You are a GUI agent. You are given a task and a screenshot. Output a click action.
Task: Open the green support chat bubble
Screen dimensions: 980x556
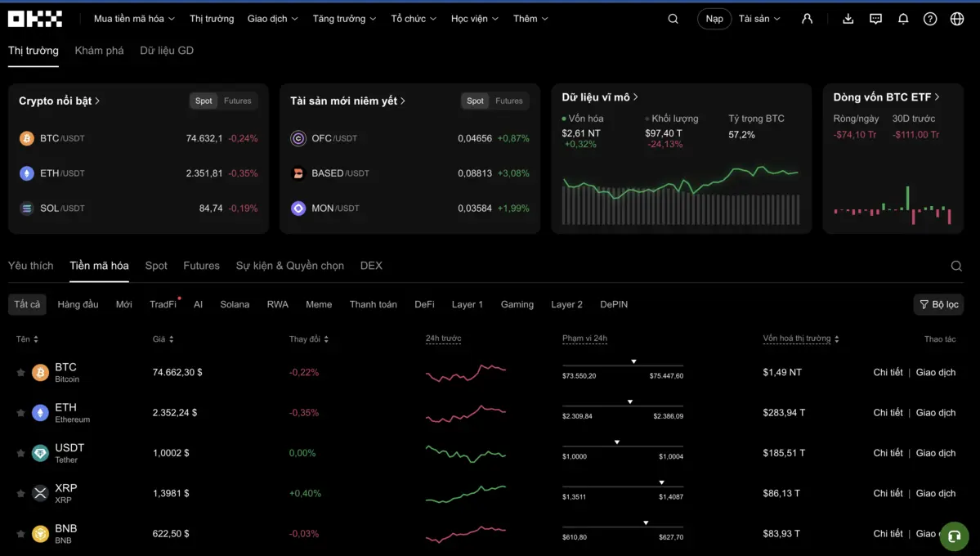(x=953, y=536)
